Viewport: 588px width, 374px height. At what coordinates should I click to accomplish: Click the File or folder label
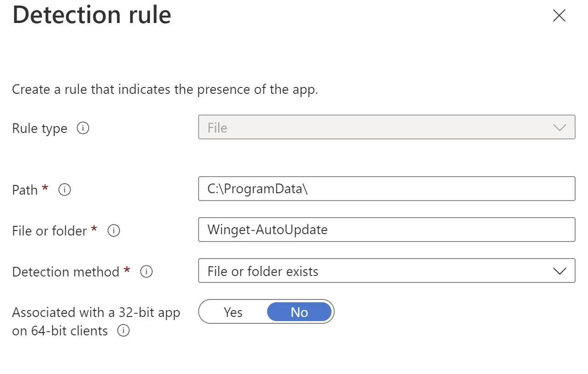(50, 230)
